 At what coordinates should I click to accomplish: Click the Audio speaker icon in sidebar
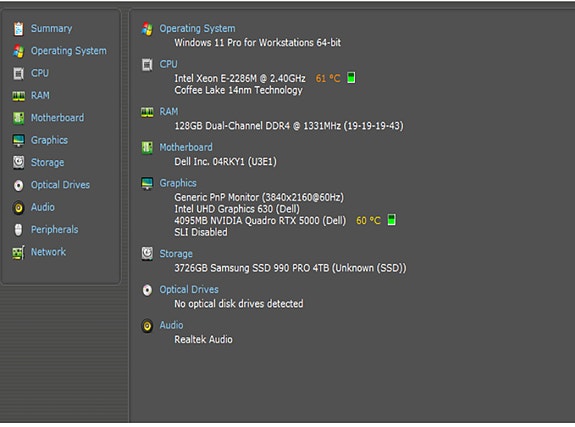(18, 208)
